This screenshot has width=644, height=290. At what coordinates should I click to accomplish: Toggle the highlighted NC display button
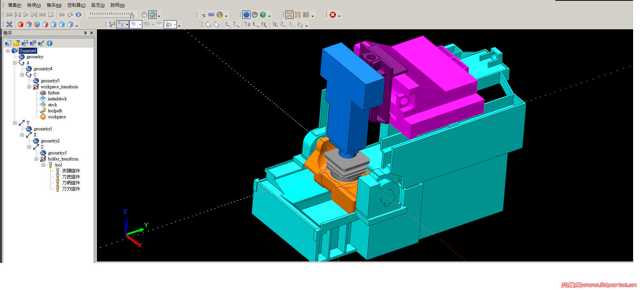point(152,15)
